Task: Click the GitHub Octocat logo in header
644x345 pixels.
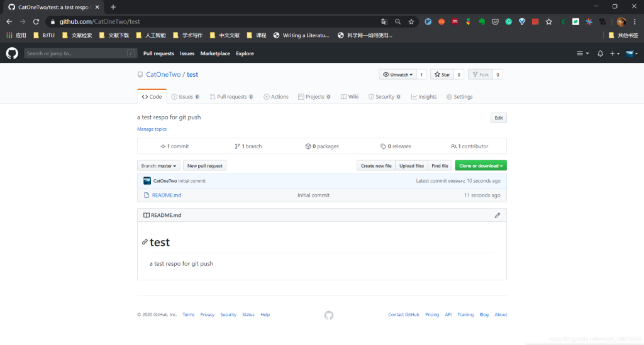Action: click(x=12, y=53)
